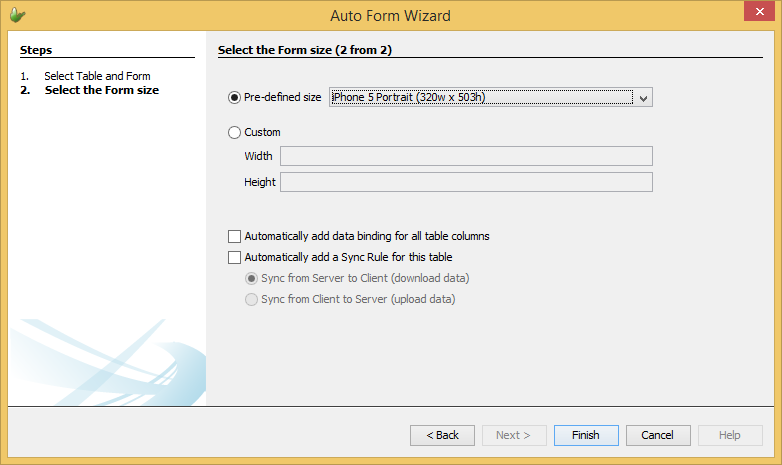
Task: Click the Width input field
Action: (466, 156)
